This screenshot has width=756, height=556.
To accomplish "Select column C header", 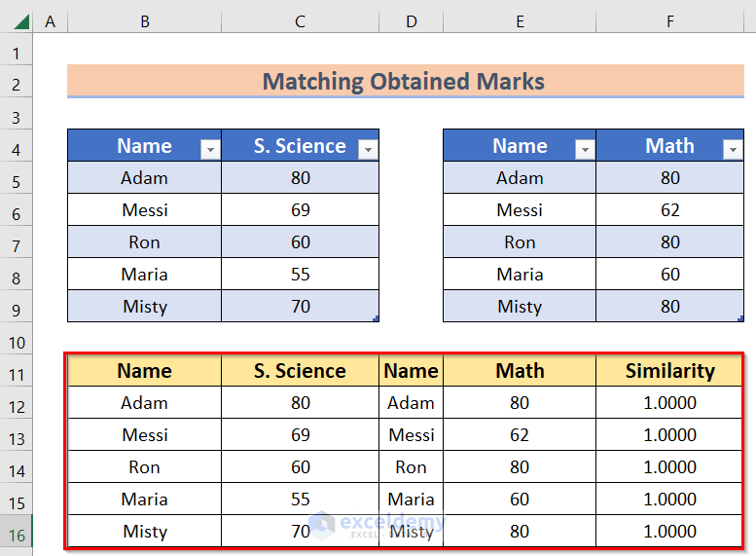I will (300, 20).
